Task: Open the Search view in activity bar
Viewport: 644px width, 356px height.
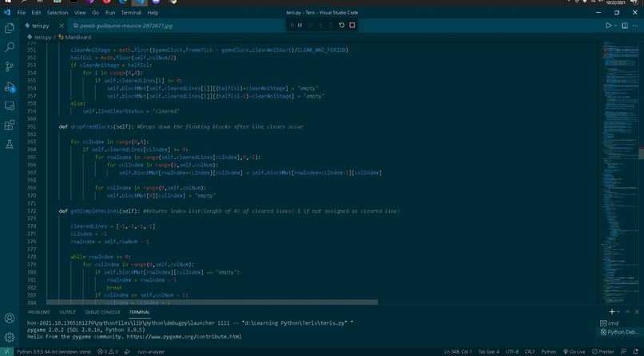Action: tap(9, 47)
